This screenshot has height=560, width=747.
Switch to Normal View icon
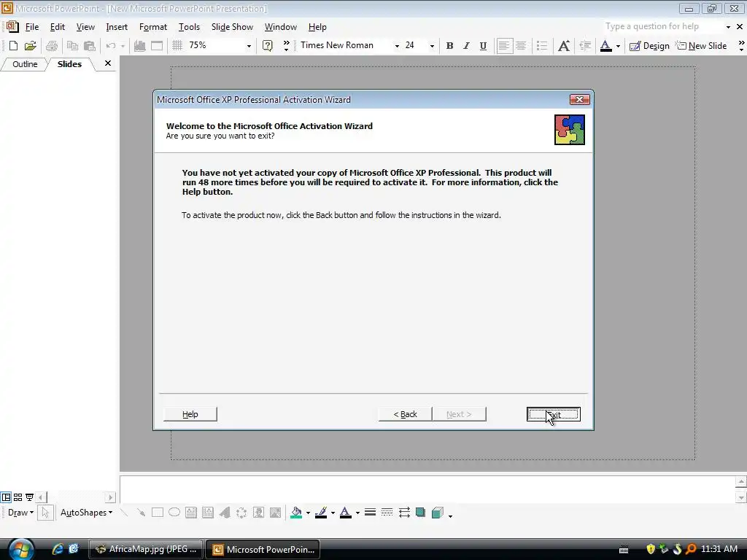pyautogui.click(x=6, y=497)
